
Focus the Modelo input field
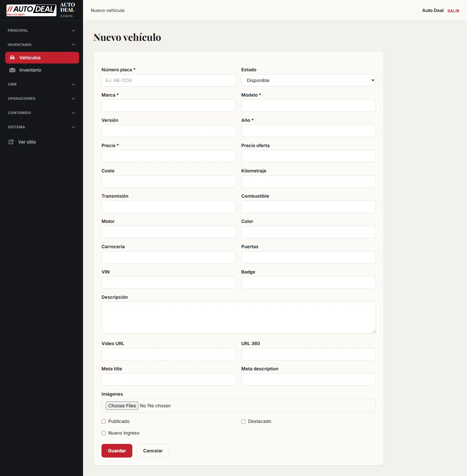[x=308, y=106]
